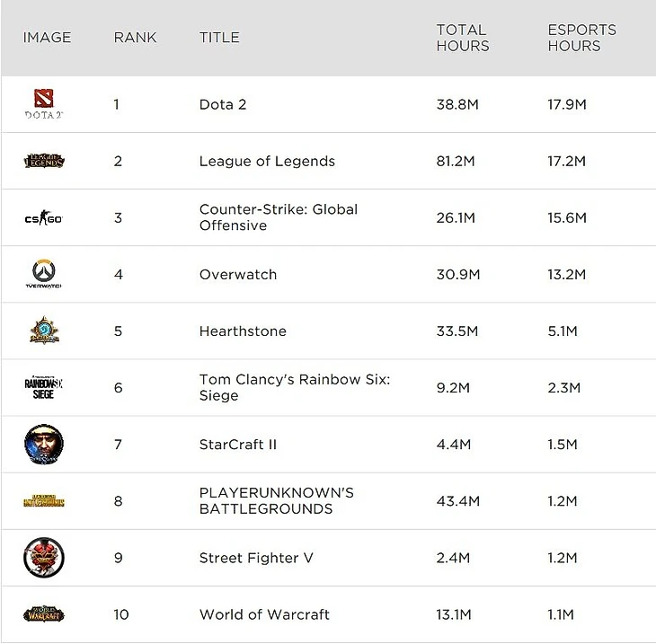Click the Street Fighter V icon
This screenshot has width=656, height=644.
point(43,558)
